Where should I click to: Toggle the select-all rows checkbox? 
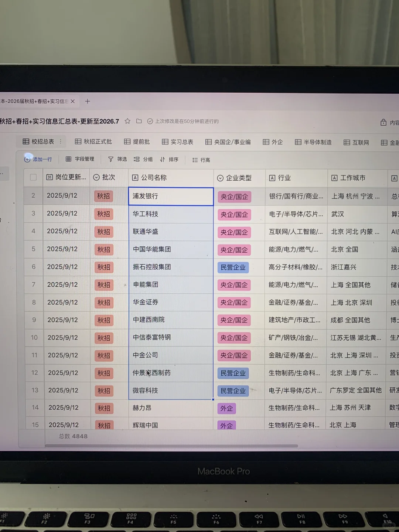click(x=33, y=177)
